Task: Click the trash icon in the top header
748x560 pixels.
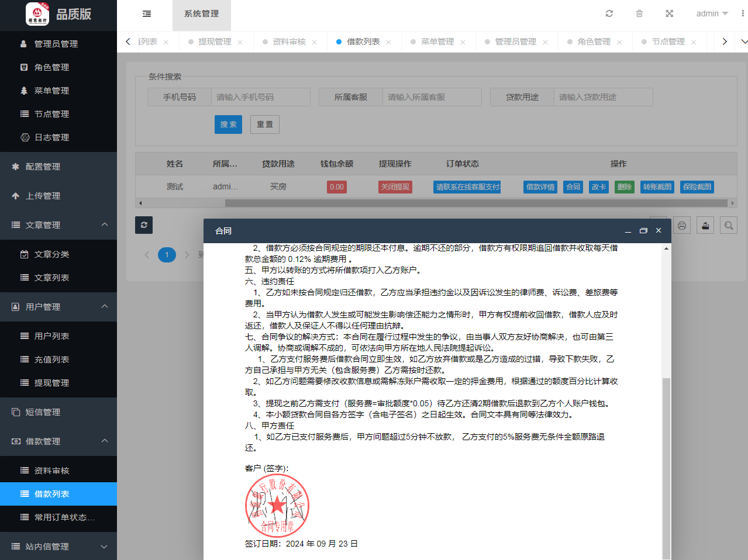Action: tap(639, 13)
